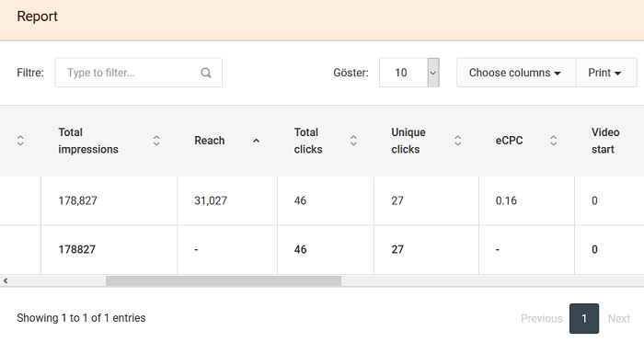Open the Göster entries count dropdown
Viewport: 644px width, 342px height.
coord(409,73)
